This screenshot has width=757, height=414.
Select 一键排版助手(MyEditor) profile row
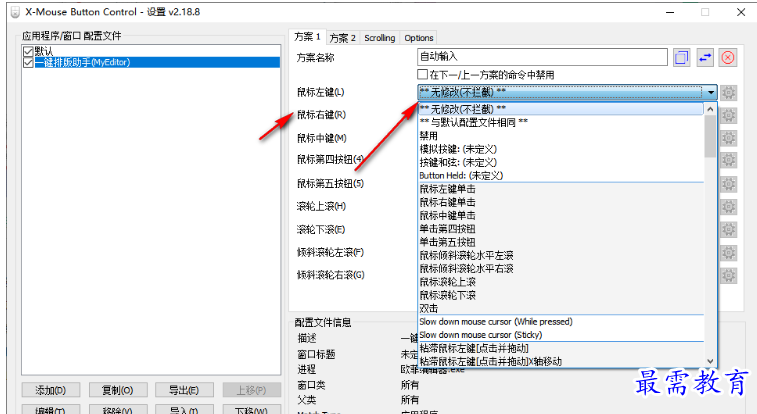[157, 62]
